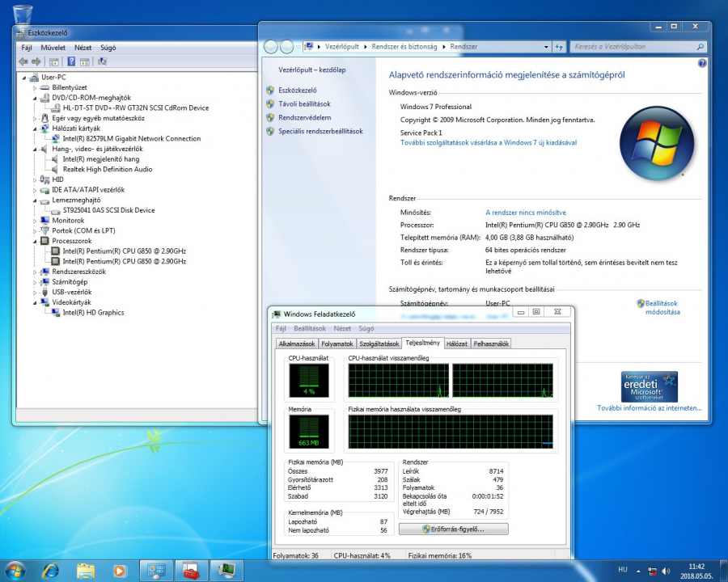Viewport: 728px width, 582px height.
Task: Switch to the Control Panel taskbar button
Action: tap(156, 571)
